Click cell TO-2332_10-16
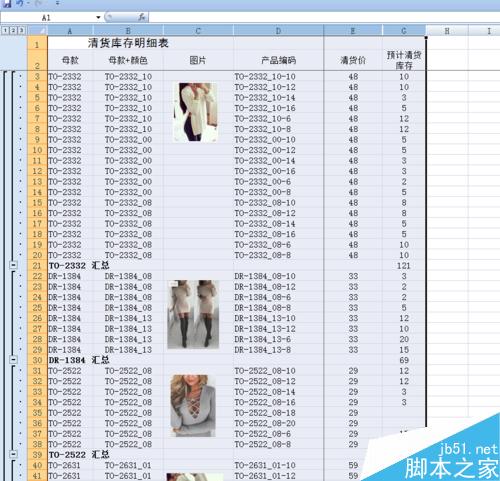This screenshot has width=500, height=481. click(265, 108)
